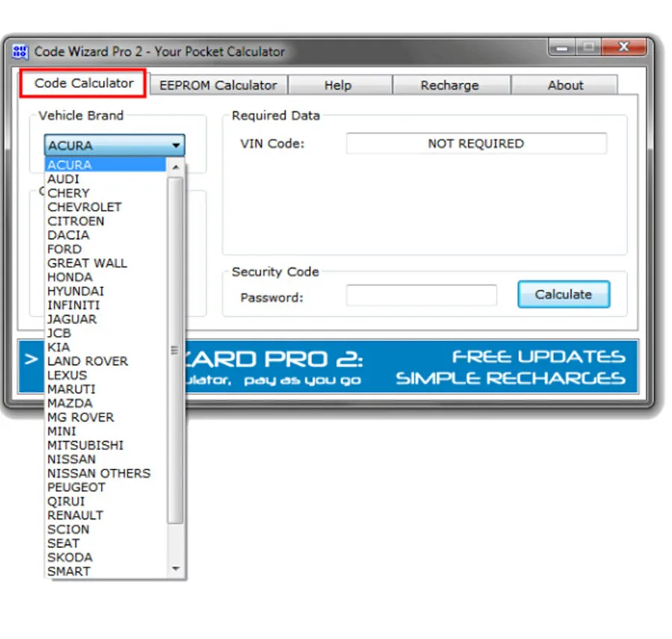Click the brand list scrollbar thumb
672x639 pixels.
(x=175, y=350)
